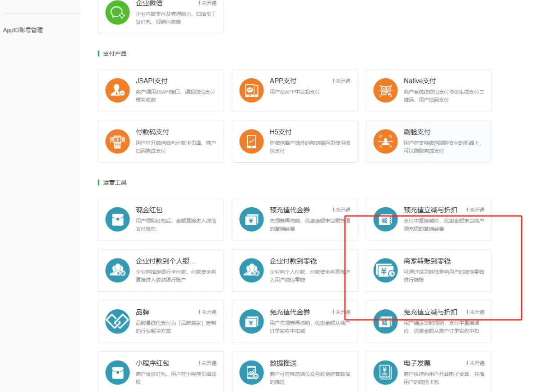This screenshot has width=536, height=392.
Task: Click 未开通 status on 小程序红包 card
Action: pyautogui.click(x=207, y=363)
